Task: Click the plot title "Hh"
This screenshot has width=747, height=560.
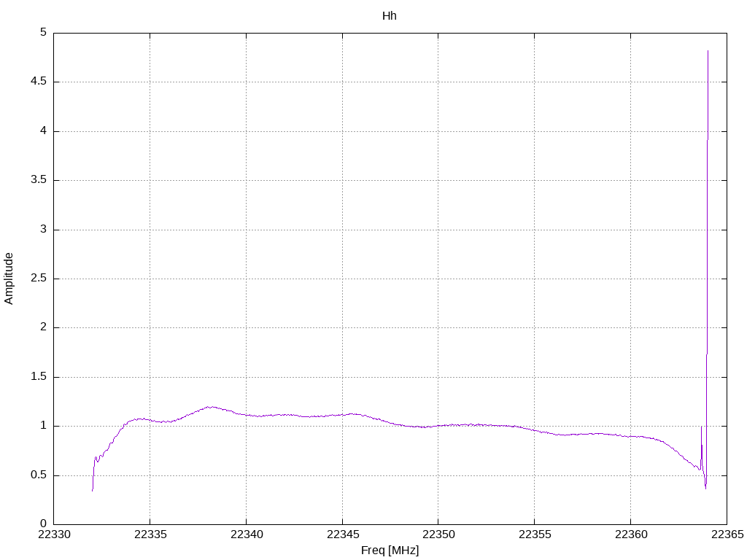Action: tap(390, 16)
